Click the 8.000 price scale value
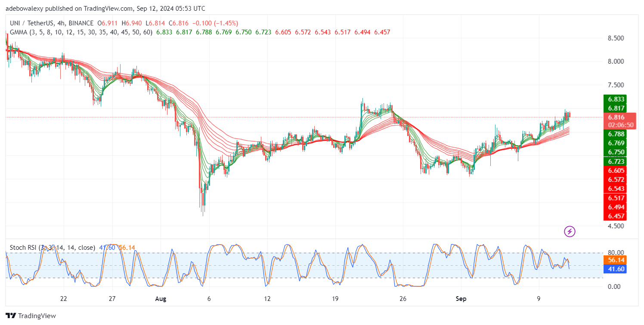The image size is (644, 325). (x=616, y=61)
